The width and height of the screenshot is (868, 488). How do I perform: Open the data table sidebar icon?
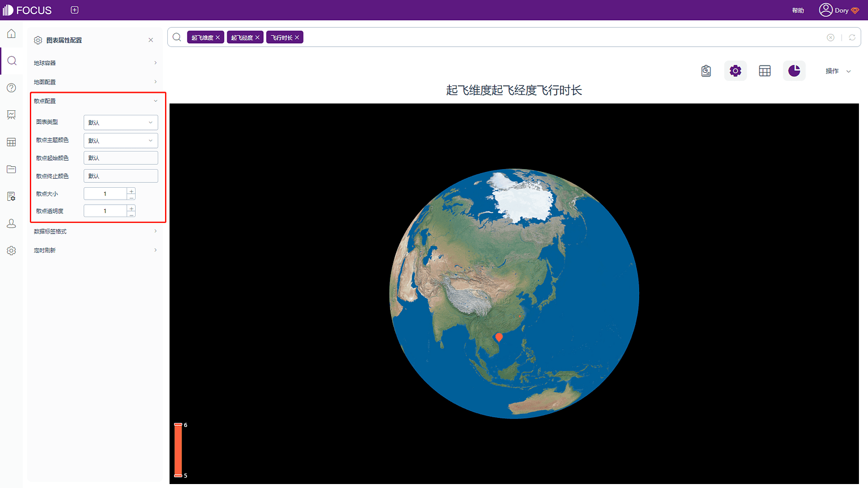(x=11, y=142)
